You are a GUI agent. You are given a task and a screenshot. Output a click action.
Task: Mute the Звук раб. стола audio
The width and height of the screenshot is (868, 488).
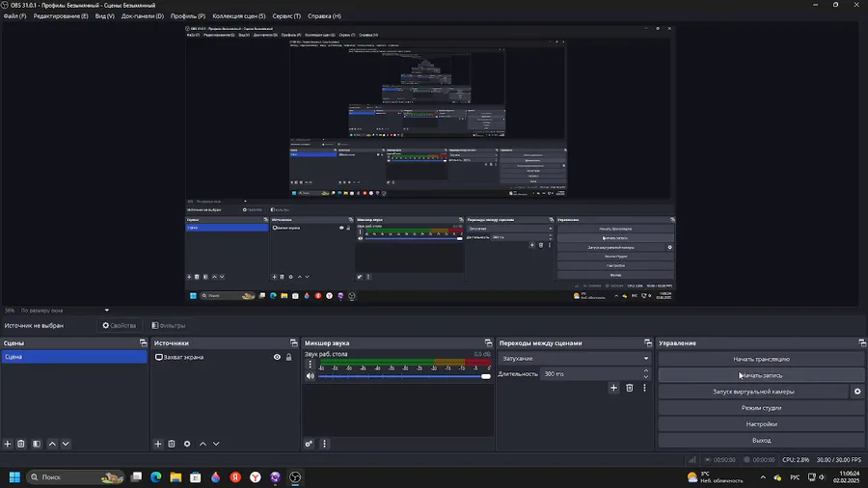click(310, 376)
